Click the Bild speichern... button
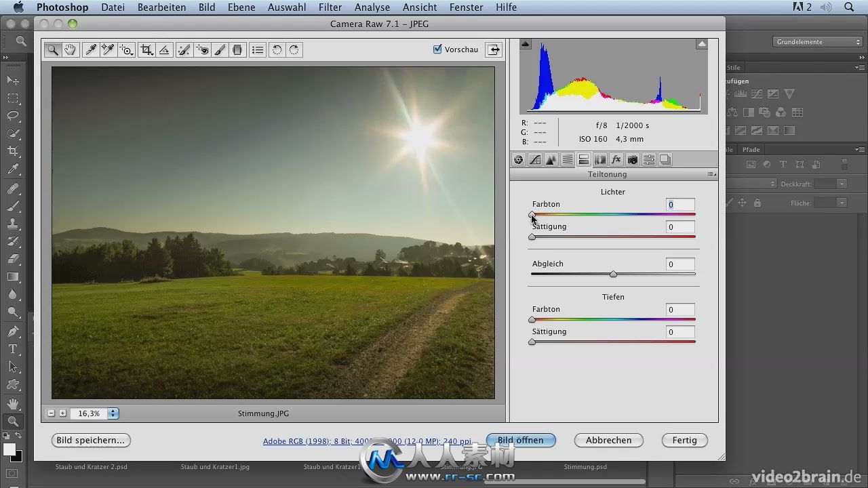The width and height of the screenshot is (868, 488). pyautogui.click(x=91, y=441)
